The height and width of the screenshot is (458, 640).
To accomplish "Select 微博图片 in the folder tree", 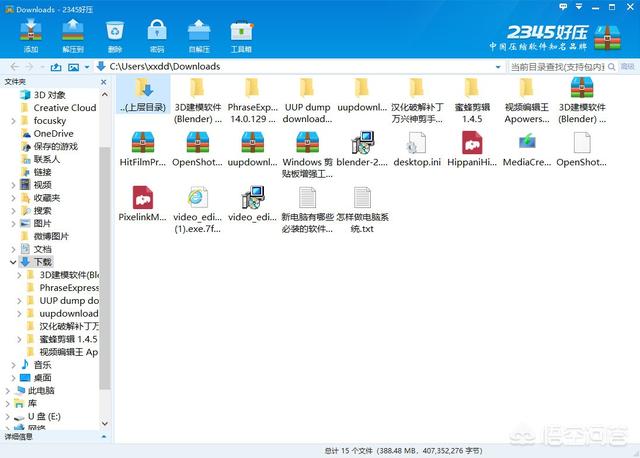I will [51, 236].
